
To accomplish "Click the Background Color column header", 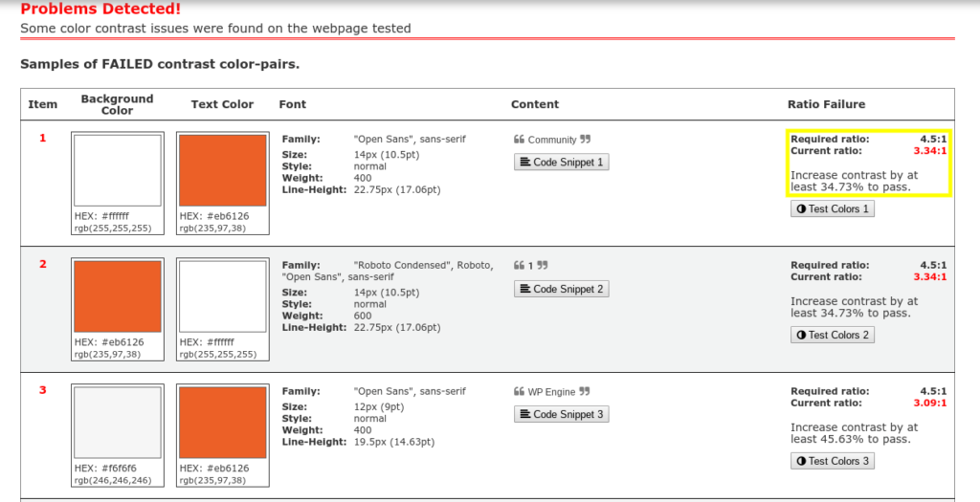I will [x=117, y=104].
